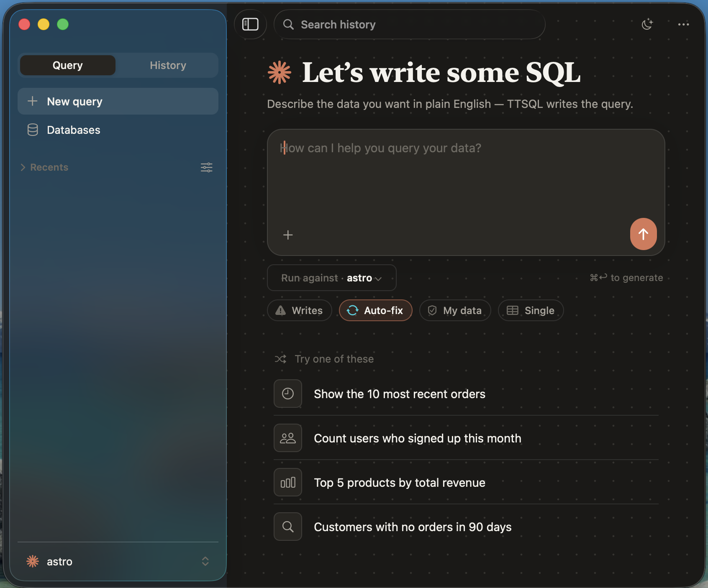Viewport: 708px width, 588px height.
Task: Click the orange asterisk logo next to heading
Action: (x=280, y=72)
